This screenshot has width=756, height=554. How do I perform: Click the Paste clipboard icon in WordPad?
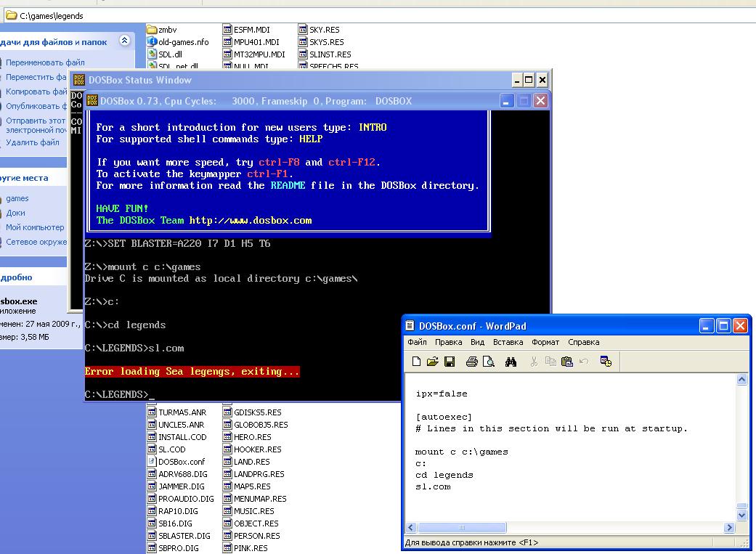click(567, 362)
